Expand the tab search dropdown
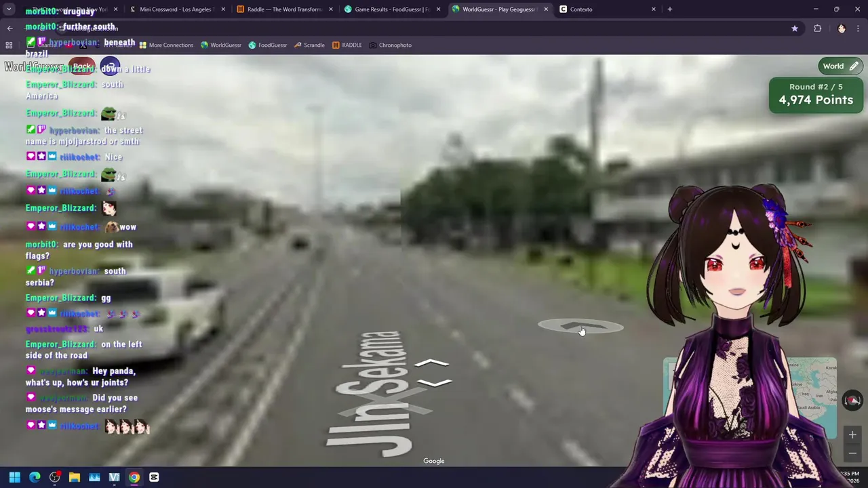The image size is (868, 488). 9,9
